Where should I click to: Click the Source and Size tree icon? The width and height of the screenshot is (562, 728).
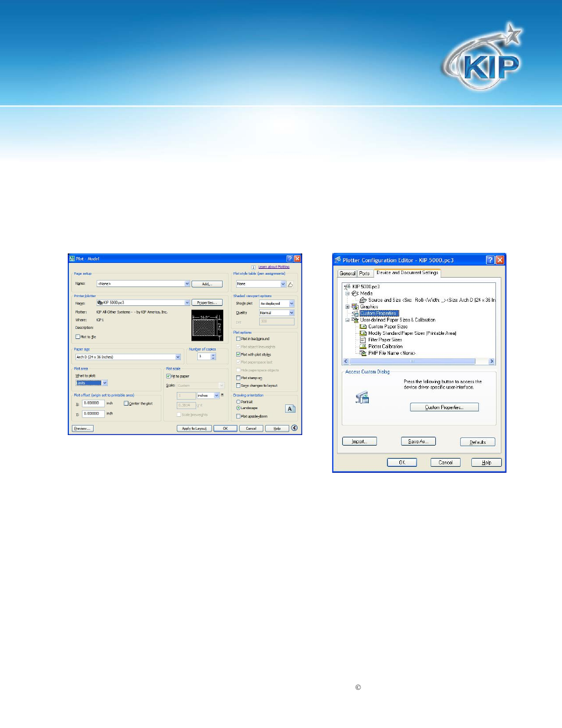pyautogui.click(x=363, y=300)
